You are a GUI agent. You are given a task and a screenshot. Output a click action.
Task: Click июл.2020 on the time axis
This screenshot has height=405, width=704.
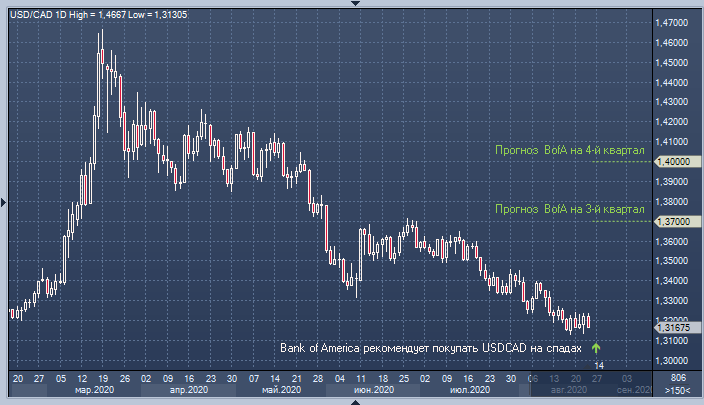tap(467, 390)
